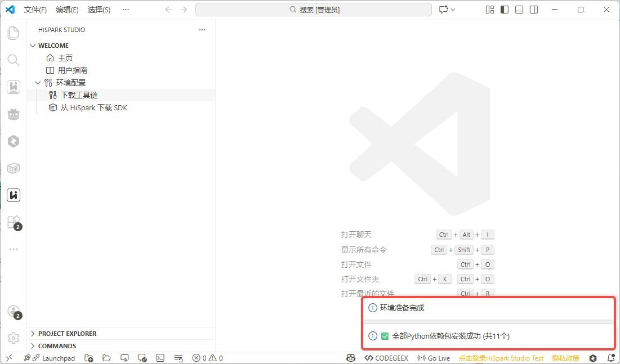
Task: Open 主页 in the welcome tree
Action: (x=65, y=58)
